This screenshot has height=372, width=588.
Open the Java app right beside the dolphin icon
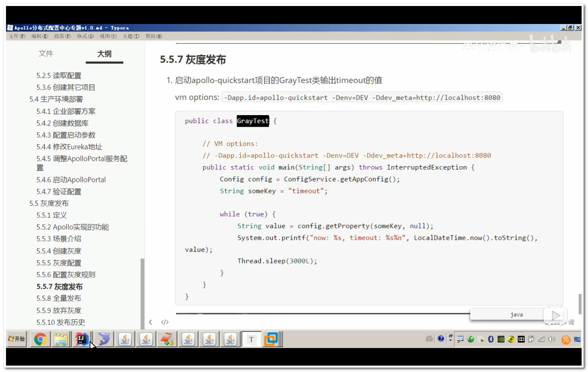tap(125, 339)
